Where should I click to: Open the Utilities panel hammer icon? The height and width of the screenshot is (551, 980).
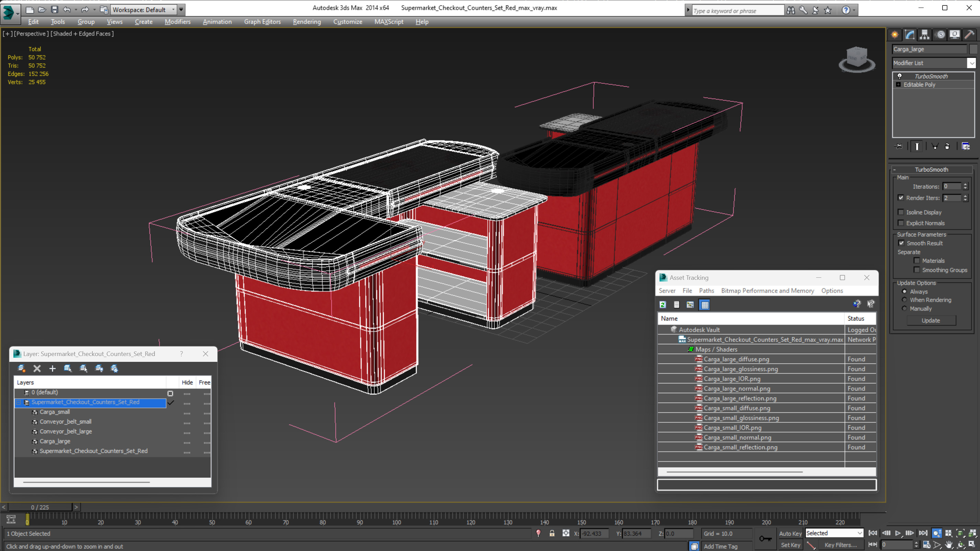(x=969, y=35)
